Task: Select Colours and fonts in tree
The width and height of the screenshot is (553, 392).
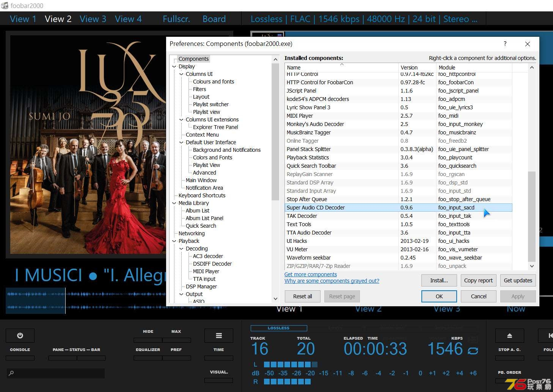Action: pyautogui.click(x=214, y=82)
